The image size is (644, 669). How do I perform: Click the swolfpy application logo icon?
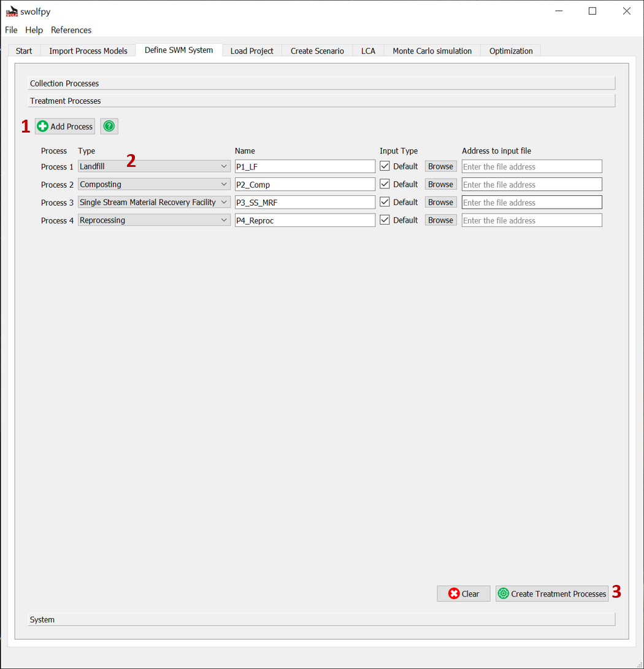pos(12,12)
